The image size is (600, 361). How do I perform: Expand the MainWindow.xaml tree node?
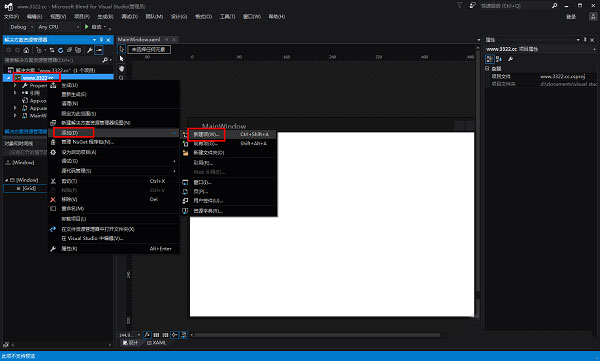click(15, 116)
